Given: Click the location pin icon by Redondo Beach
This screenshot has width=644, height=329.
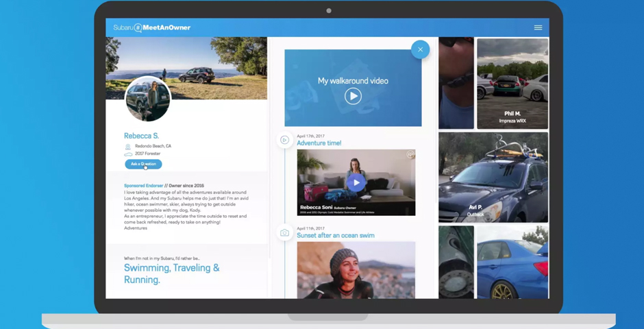Looking at the screenshot, I should 127,146.
